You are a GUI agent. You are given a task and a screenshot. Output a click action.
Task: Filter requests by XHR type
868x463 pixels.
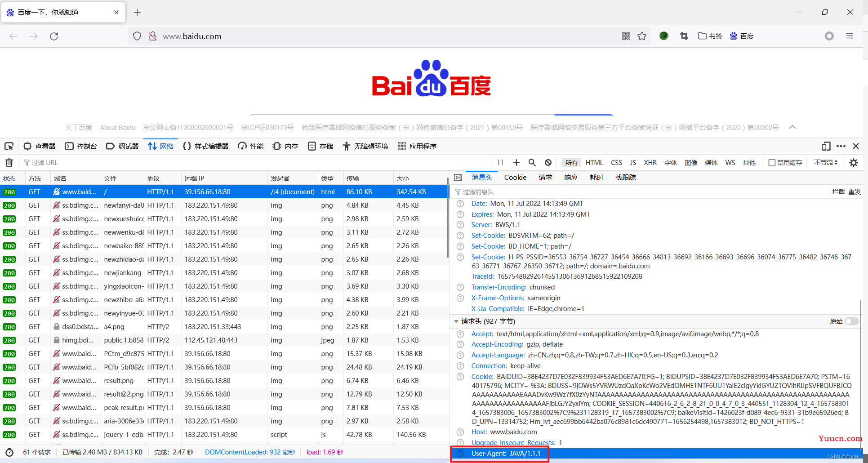tap(650, 163)
